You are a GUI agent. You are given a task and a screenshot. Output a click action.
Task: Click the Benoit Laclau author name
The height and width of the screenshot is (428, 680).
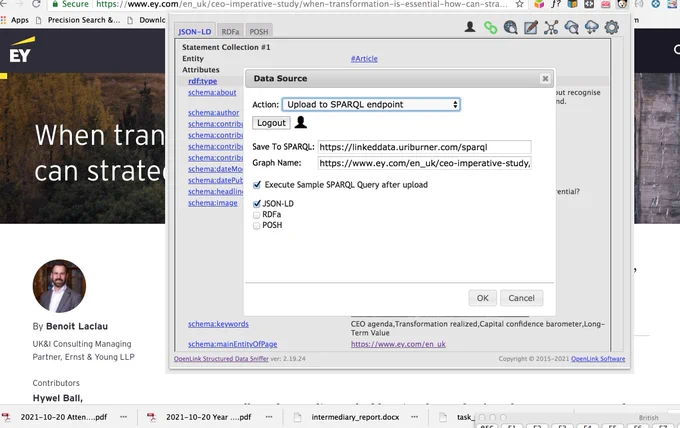coord(77,326)
